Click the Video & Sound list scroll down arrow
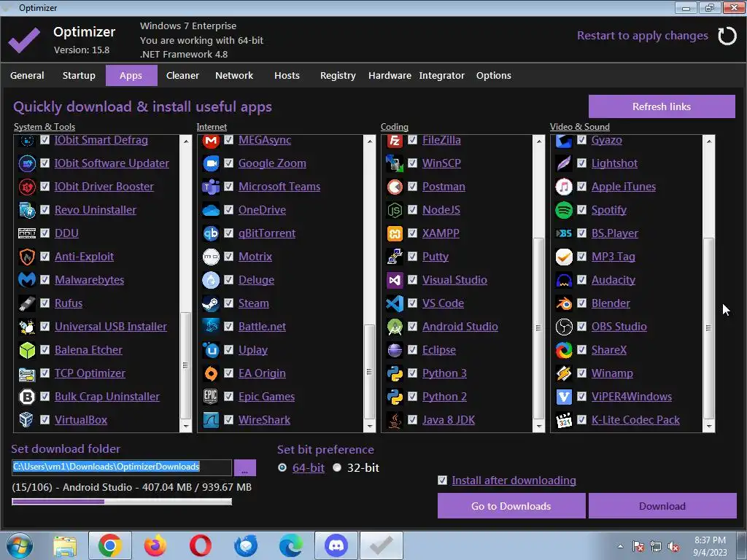 click(709, 427)
